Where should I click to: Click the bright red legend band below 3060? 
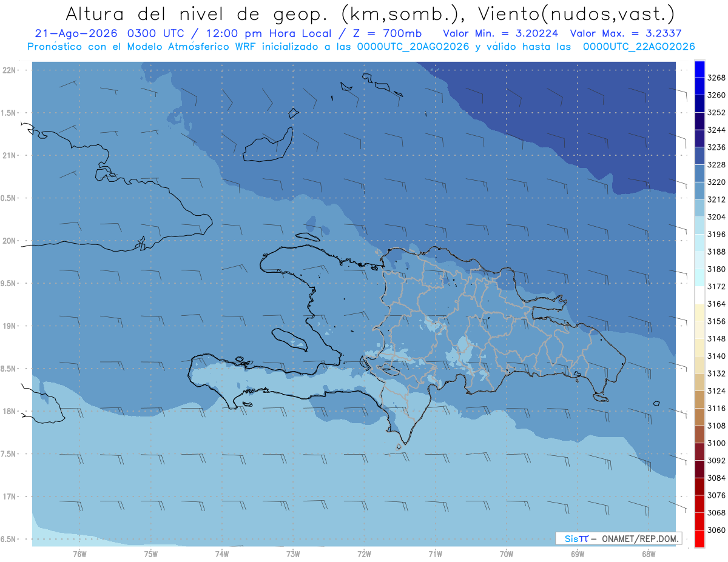click(x=699, y=538)
